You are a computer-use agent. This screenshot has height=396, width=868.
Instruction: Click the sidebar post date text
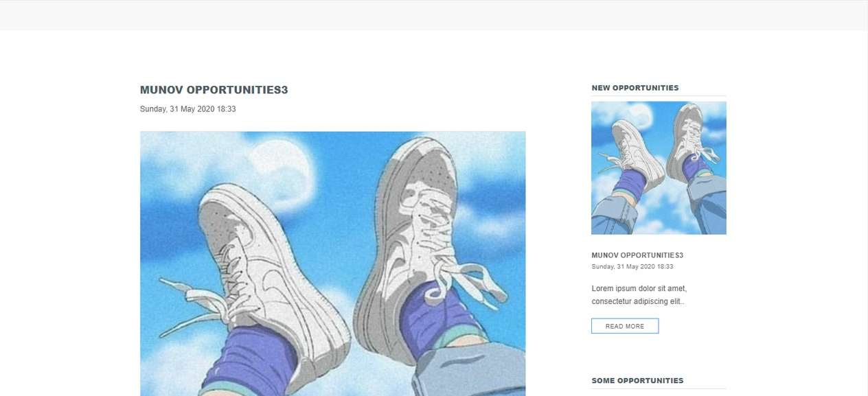coord(632,267)
